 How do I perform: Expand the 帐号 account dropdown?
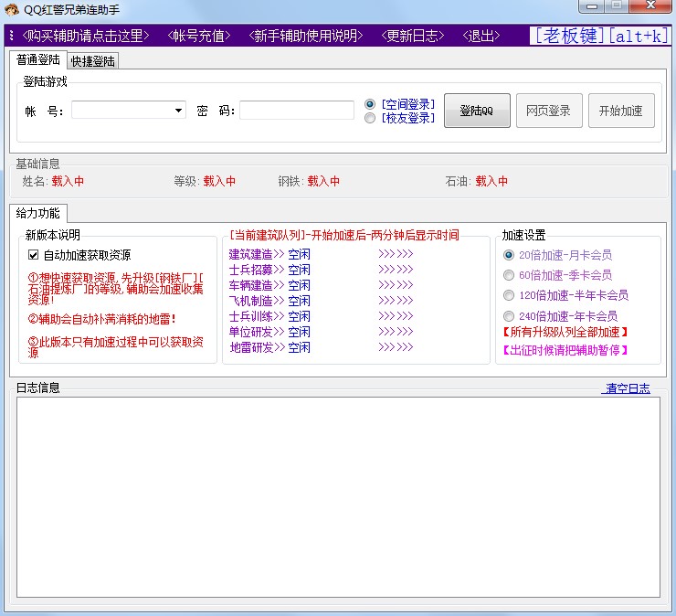pos(178,111)
